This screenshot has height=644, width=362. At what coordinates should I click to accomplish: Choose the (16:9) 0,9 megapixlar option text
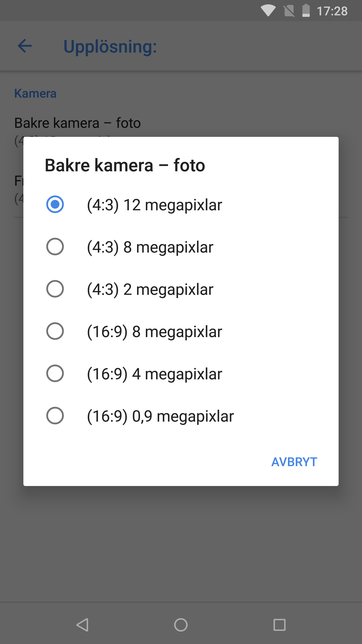click(160, 416)
